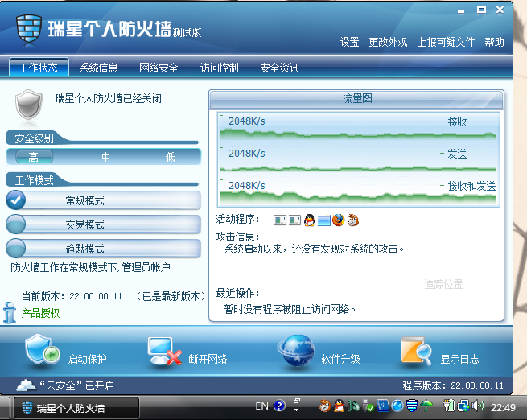Click the network connection tray icon
The width and height of the screenshot is (527, 420).
pos(463,406)
